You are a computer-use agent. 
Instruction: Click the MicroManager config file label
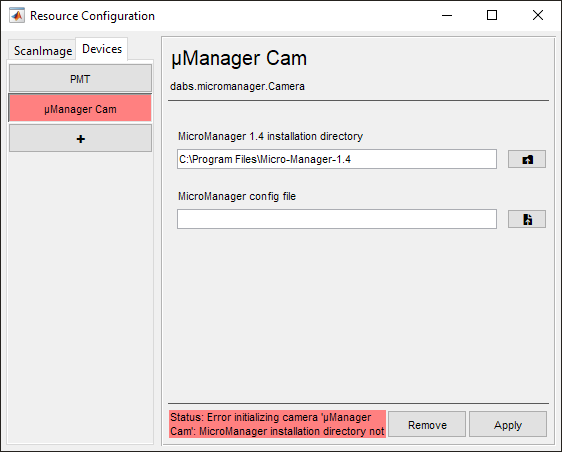click(x=237, y=196)
